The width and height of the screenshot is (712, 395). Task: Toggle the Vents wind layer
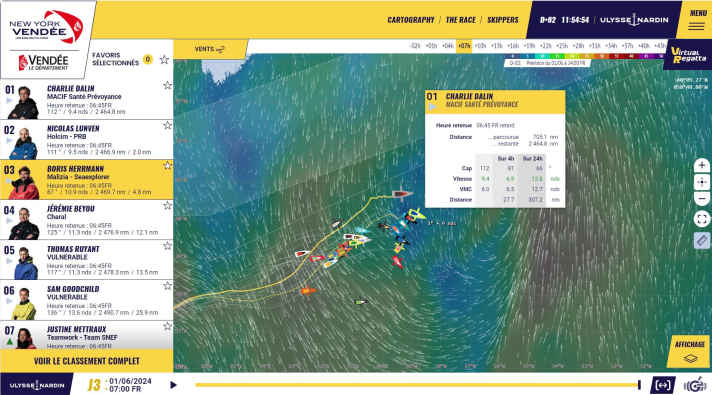click(210, 49)
